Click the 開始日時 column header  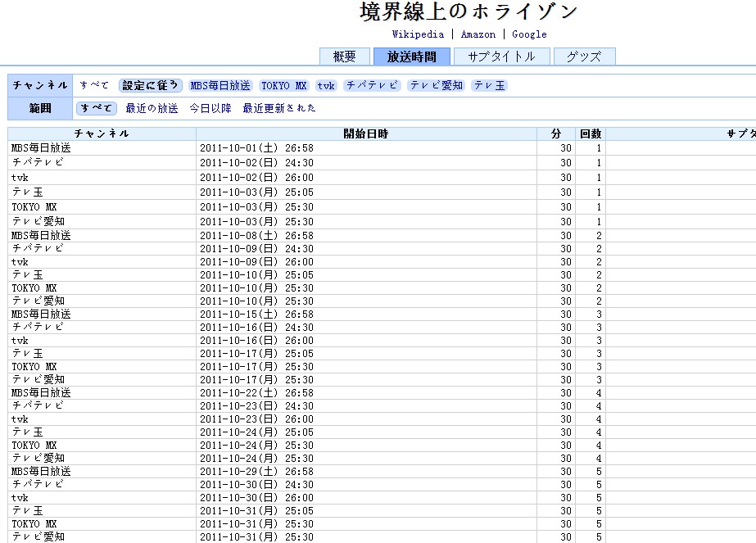pos(366,133)
